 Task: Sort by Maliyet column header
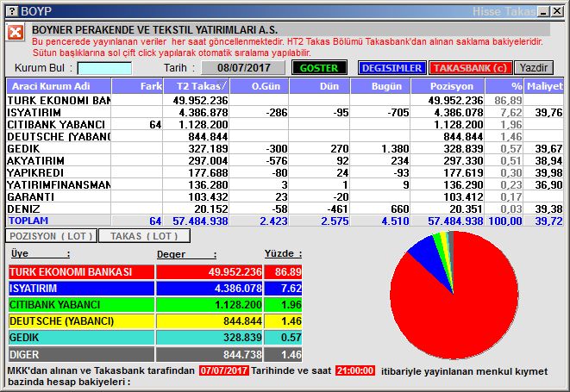click(544, 86)
